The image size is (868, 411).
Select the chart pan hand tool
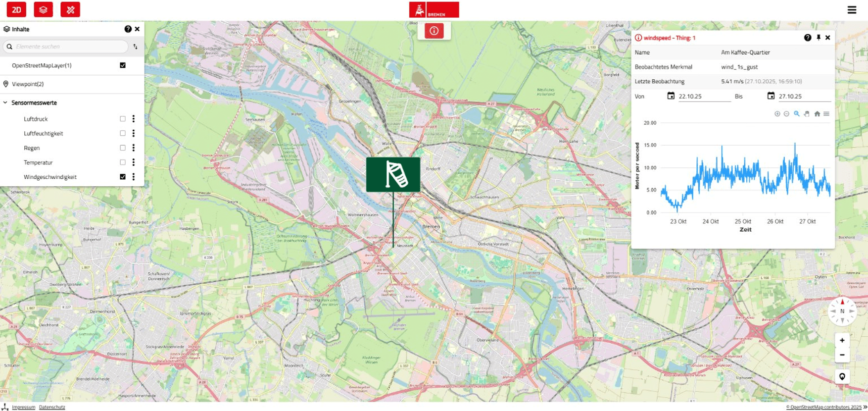[x=807, y=114]
